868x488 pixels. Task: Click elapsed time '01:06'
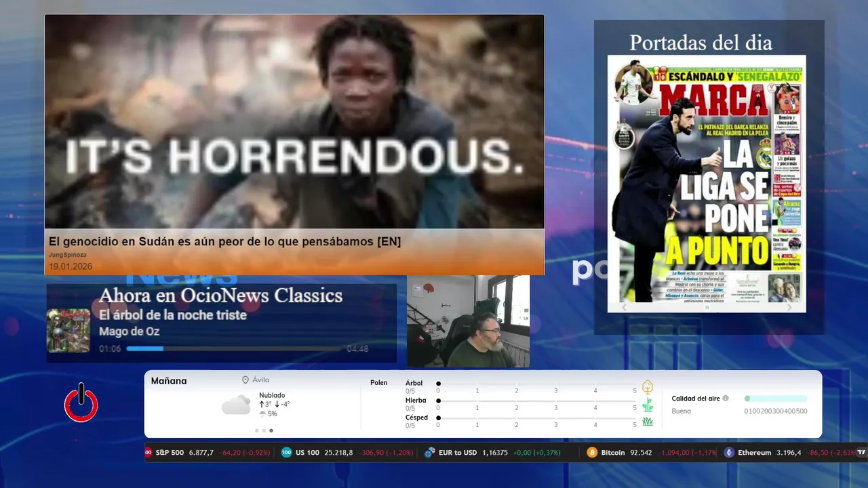(110, 349)
